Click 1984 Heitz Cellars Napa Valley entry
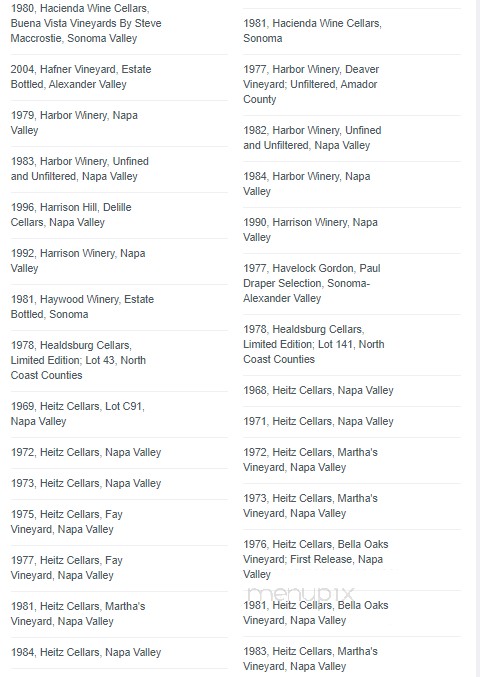 tap(86, 652)
